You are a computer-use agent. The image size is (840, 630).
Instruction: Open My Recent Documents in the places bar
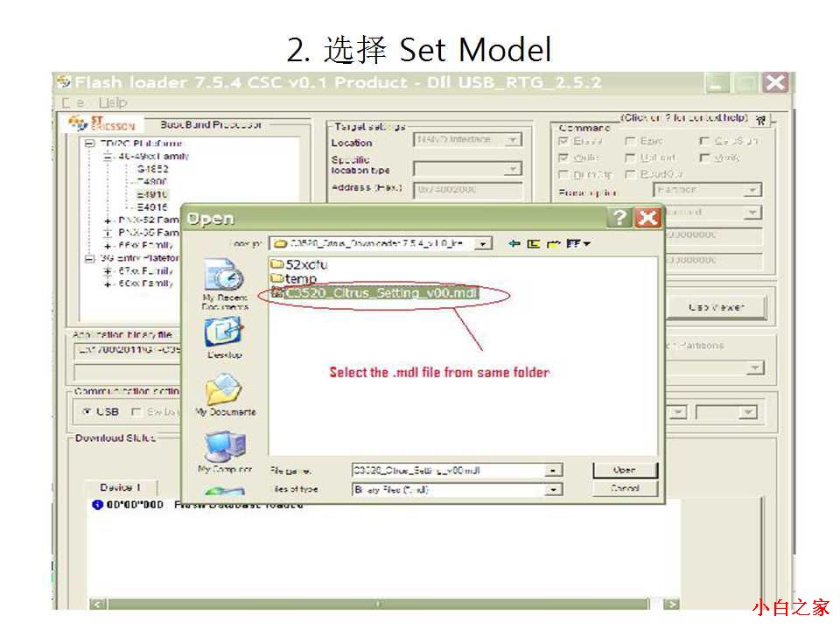(225, 284)
